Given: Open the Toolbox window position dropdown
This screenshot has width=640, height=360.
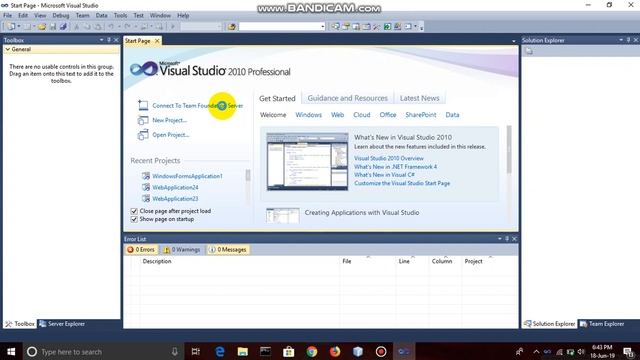Looking at the screenshot, I should click(x=101, y=40).
